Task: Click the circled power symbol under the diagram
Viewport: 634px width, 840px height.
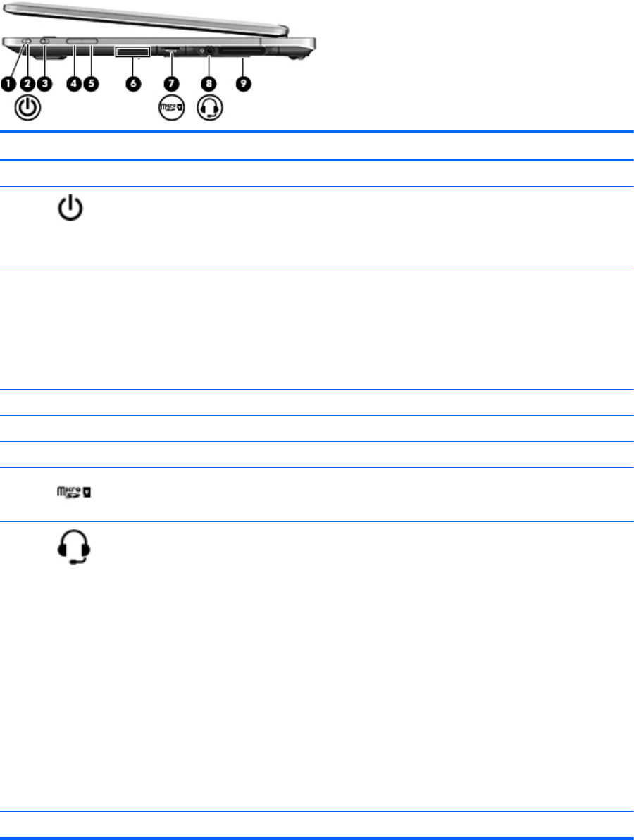Action: click(27, 107)
